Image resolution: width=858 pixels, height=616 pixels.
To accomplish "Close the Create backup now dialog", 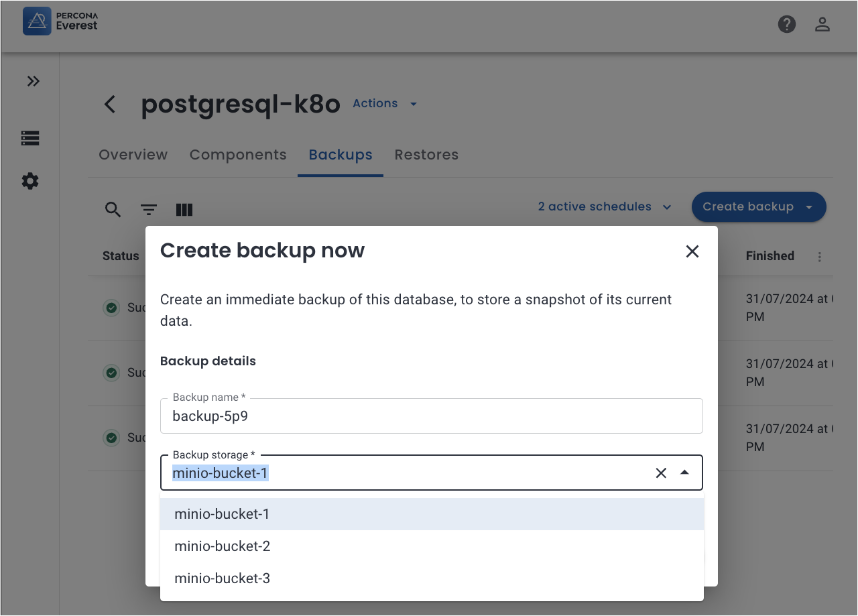I will click(x=692, y=251).
